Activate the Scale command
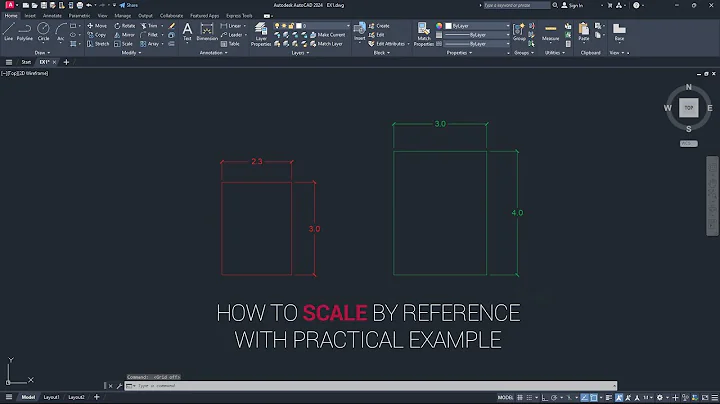Viewport: 720px width, 404px height. (x=124, y=44)
